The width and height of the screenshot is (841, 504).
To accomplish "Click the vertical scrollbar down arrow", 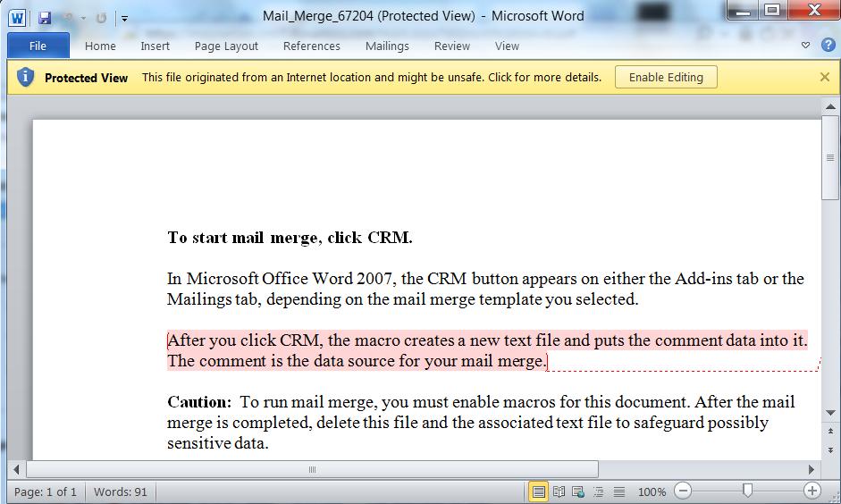I will pyautogui.click(x=830, y=413).
